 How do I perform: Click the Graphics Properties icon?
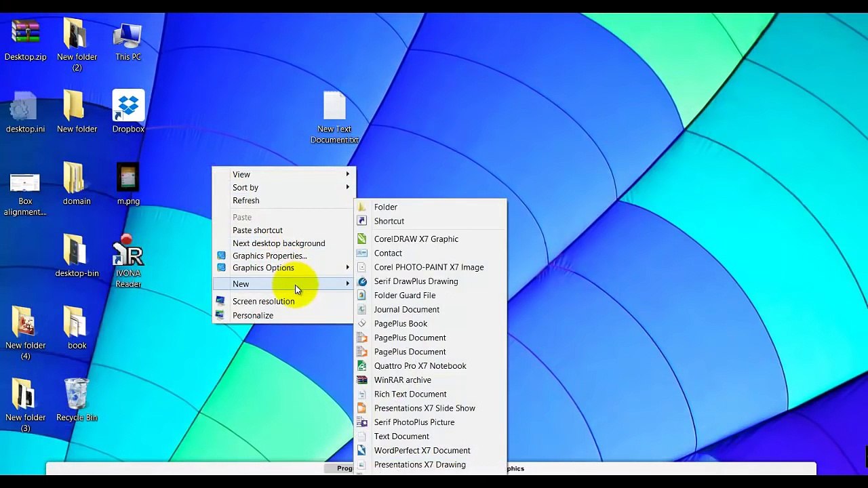[221, 256]
